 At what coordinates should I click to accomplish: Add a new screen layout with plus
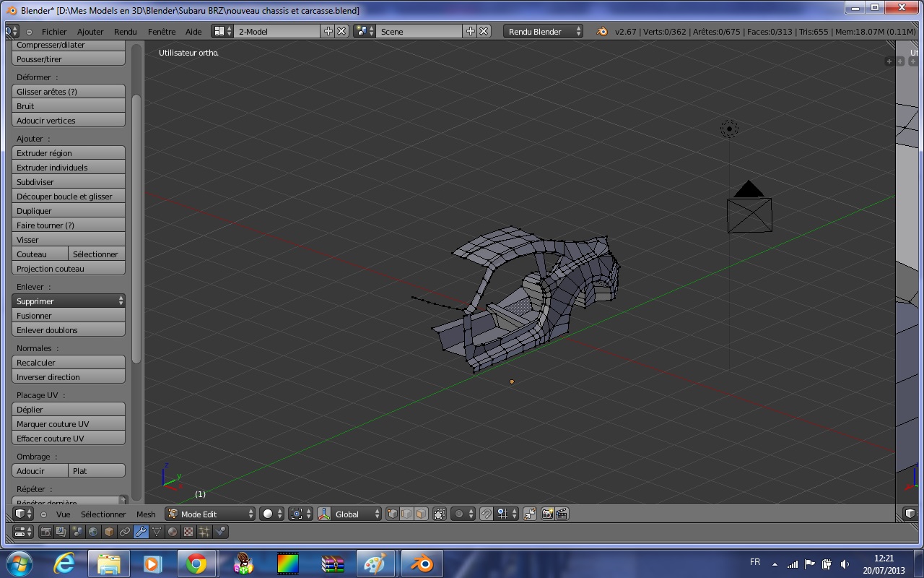(328, 31)
